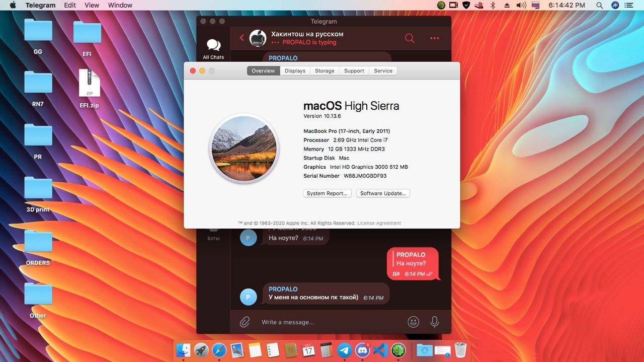Screen dimensions: 644x362
Task: Click the microphone voice message icon
Action: tap(435, 322)
